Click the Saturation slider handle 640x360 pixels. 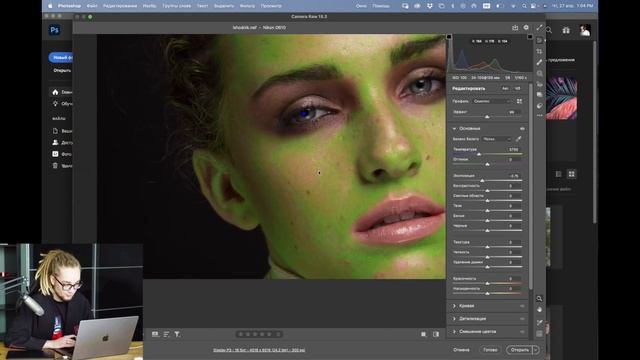[x=487, y=293]
